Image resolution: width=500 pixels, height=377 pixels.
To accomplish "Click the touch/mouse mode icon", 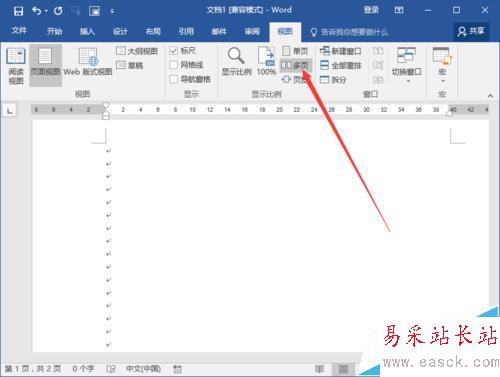I will tap(94, 11).
